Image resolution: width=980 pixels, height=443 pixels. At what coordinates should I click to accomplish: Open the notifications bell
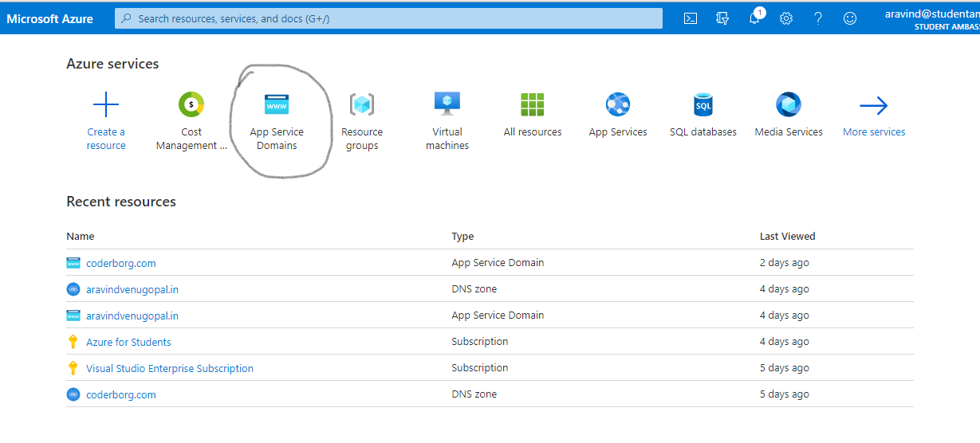click(754, 18)
